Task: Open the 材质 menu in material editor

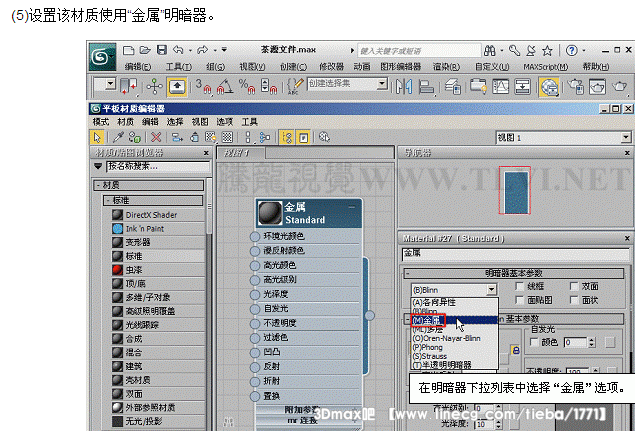Action: (126, 122)
